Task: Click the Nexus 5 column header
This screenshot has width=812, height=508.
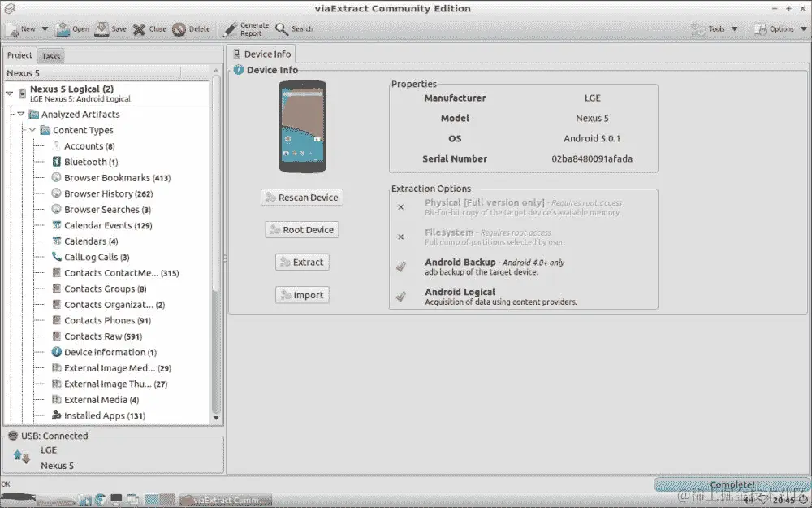Action: pos(93,73)
